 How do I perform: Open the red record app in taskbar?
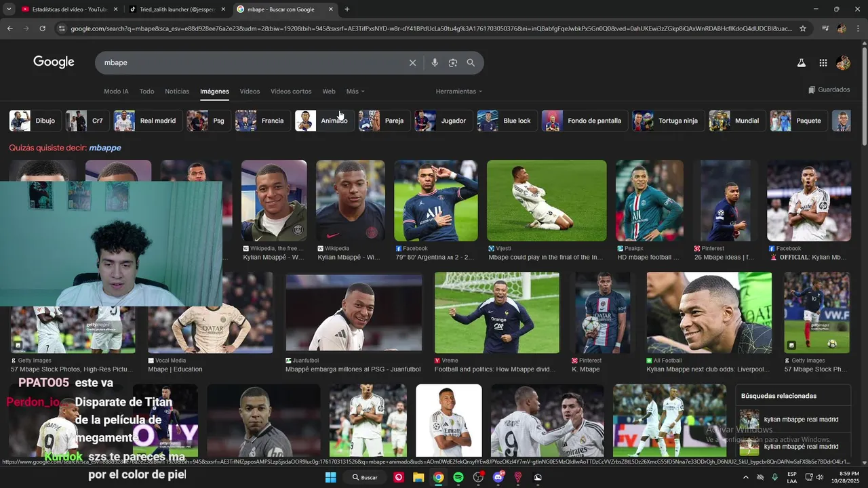[399, 477]
